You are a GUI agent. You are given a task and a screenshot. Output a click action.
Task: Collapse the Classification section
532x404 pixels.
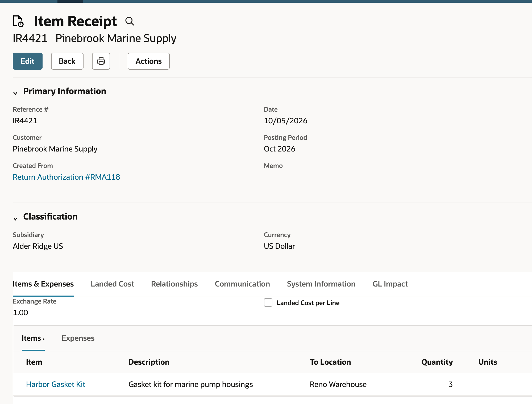pyautogui.click(x=15, y=218)
